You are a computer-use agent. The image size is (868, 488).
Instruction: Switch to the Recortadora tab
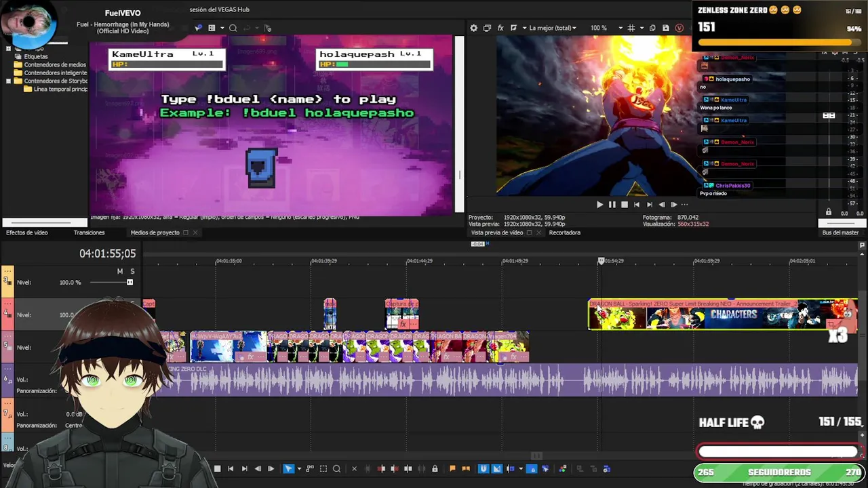564,232
